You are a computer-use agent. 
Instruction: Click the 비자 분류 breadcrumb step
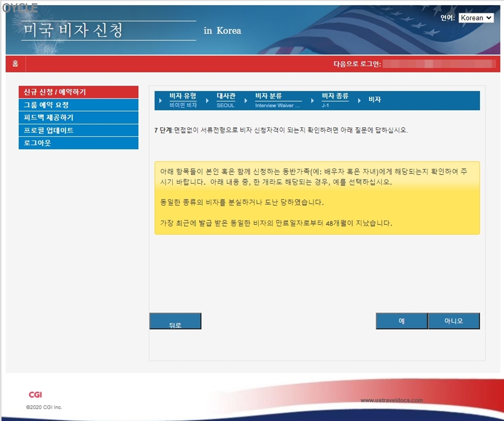click(268, 96)
